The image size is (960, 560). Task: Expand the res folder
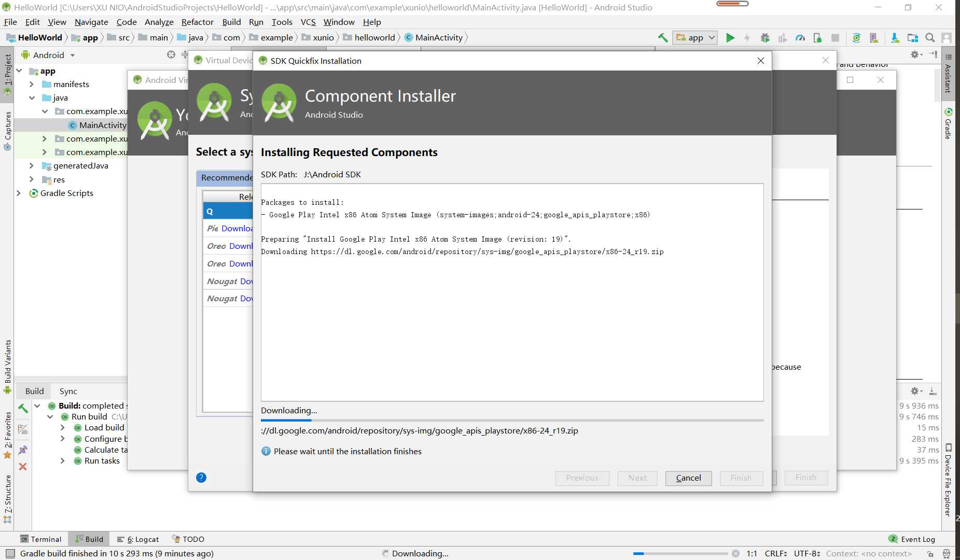click(32, 179)
